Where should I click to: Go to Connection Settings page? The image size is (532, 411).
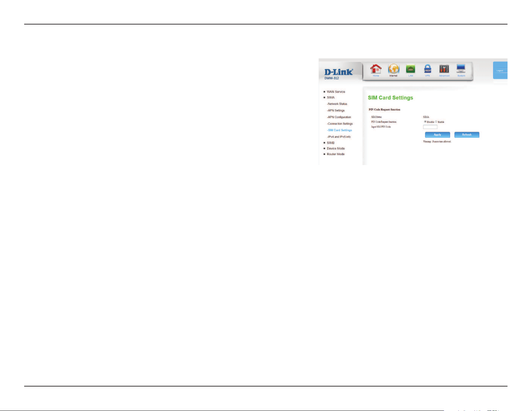340,123
